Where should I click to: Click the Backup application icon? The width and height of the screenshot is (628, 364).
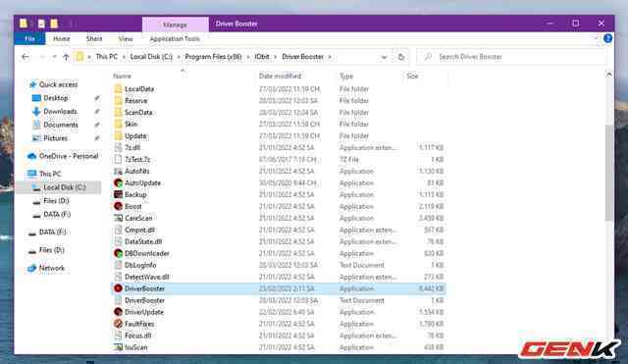pyautogui.click(x=118, y=194)
